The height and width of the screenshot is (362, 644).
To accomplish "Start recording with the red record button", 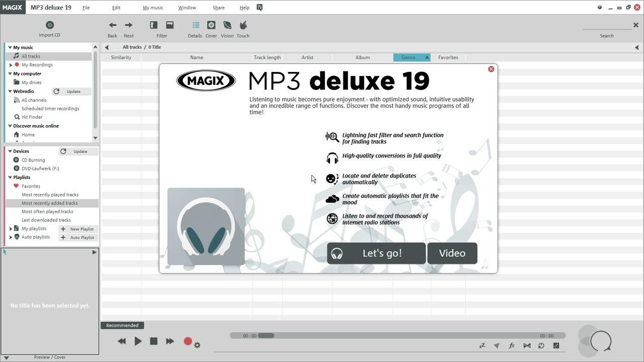I will click(x=187, y=341).
